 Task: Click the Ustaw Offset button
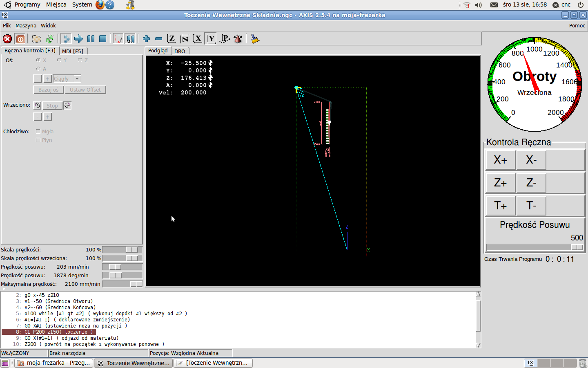(x=85, y=90)
